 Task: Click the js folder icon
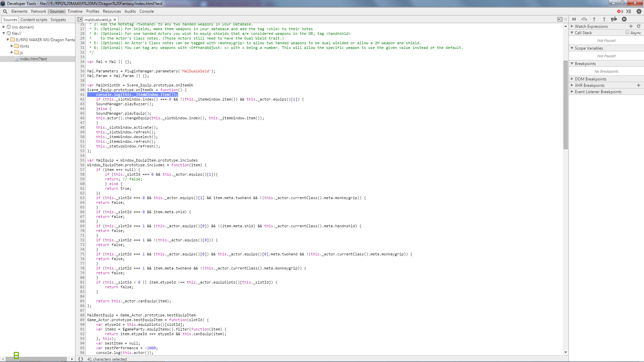16,52
